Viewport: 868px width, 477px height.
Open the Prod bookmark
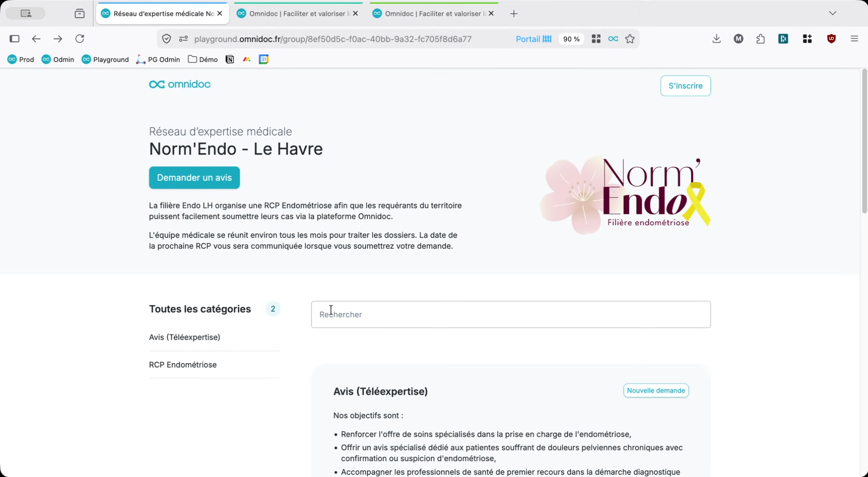[21, 59]
